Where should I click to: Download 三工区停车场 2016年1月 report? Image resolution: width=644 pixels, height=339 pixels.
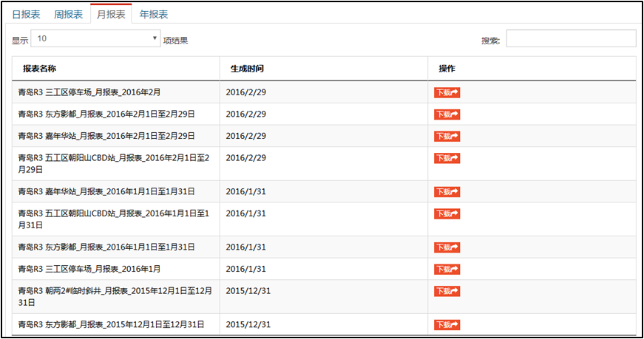(447, 270)
